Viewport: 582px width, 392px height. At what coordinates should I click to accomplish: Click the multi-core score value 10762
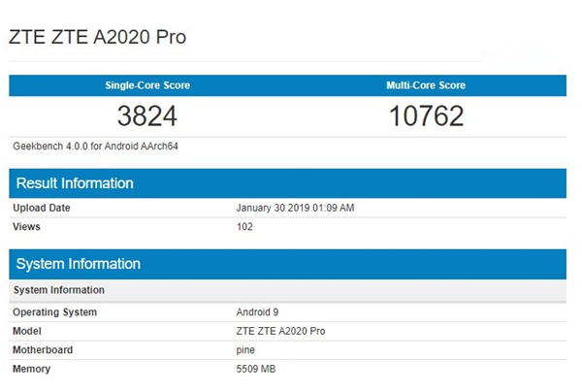coord(426,116)
